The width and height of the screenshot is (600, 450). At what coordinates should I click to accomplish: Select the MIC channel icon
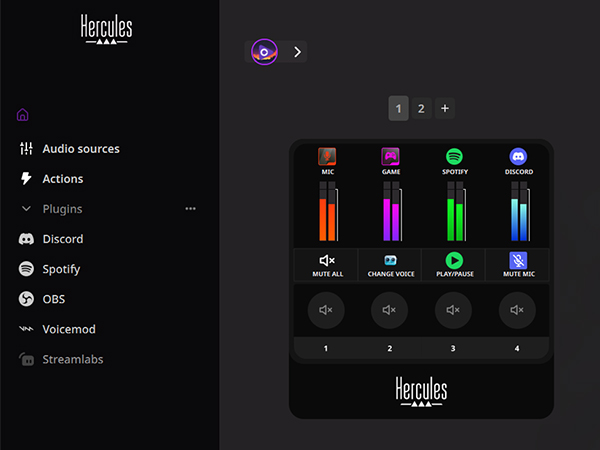pos(327,157)
